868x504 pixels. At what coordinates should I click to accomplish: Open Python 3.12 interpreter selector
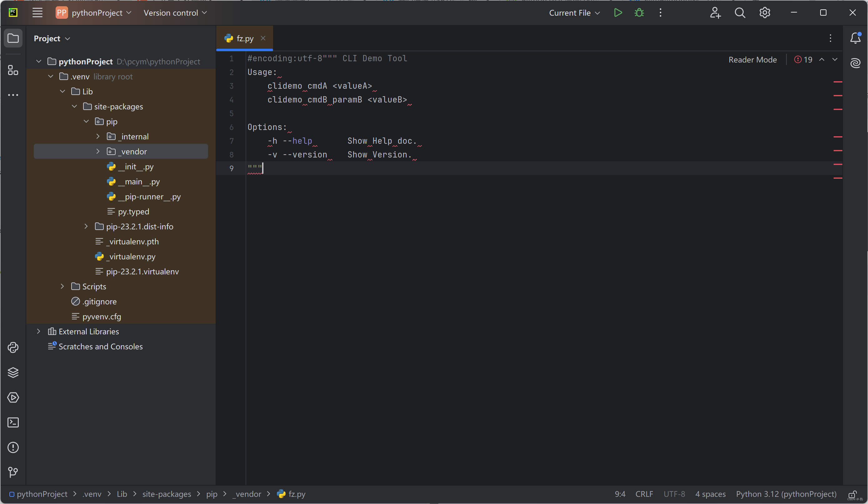[786, 494]
